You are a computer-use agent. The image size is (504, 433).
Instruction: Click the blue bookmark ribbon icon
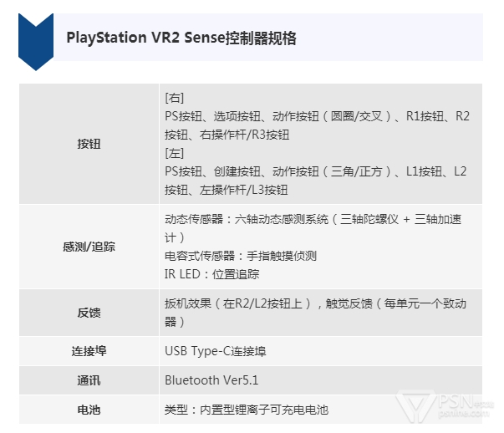[36, 42]
